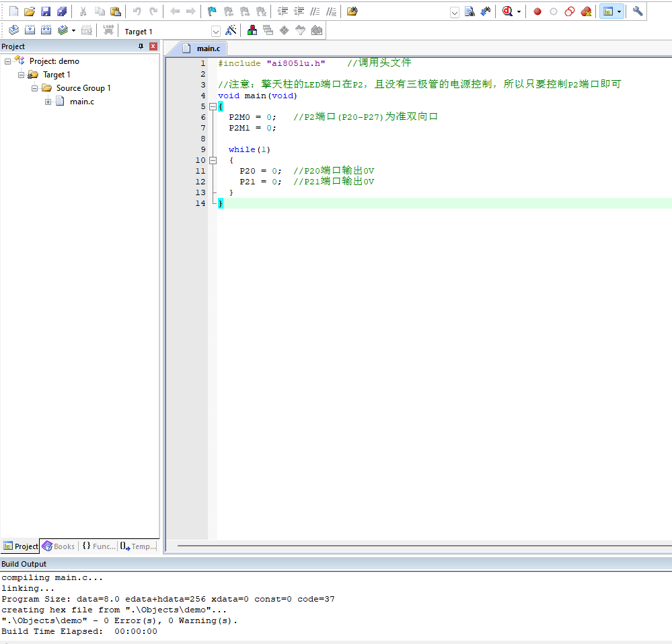Kill all breakpoints

pyautogui.click(x=587, y=11)
